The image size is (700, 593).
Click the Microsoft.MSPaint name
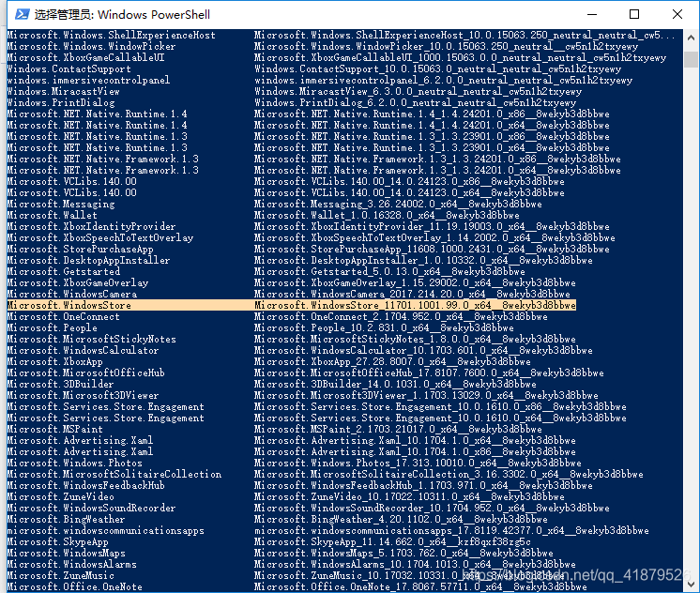coord(55,429)
